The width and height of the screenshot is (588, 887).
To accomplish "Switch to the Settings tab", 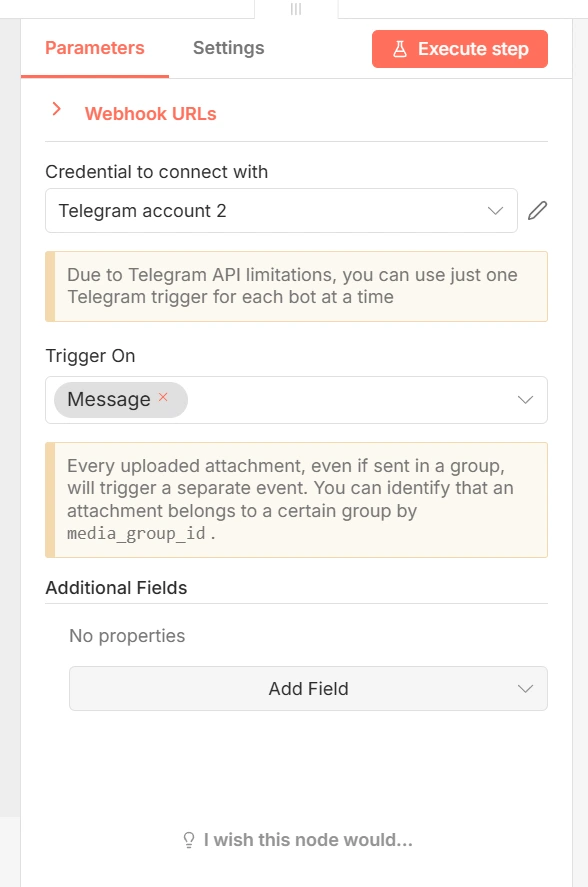I will 227,47.
